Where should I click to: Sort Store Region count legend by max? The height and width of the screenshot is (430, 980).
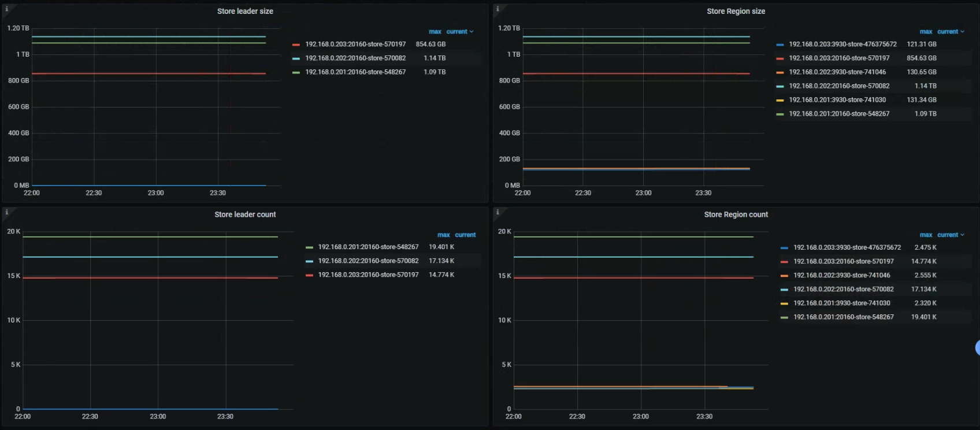point(926,235)
